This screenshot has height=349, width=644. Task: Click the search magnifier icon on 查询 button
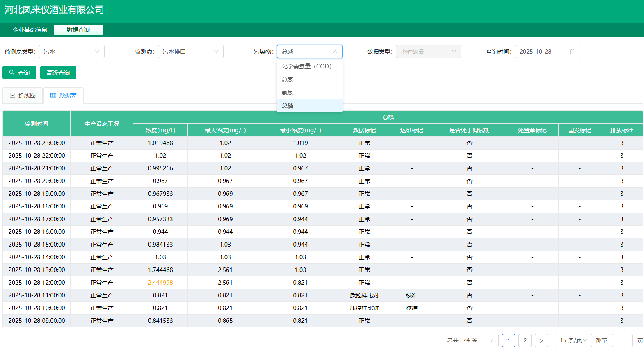(x=12, y=73)
